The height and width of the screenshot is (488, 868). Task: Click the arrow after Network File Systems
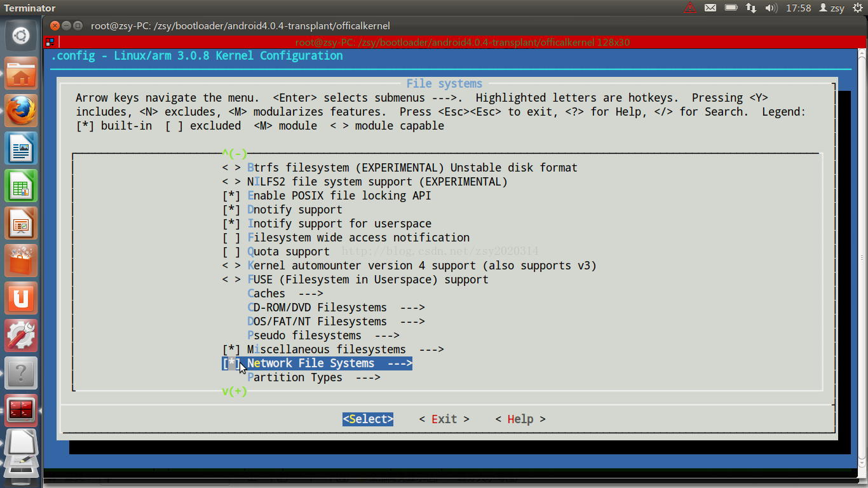[400, 363]
